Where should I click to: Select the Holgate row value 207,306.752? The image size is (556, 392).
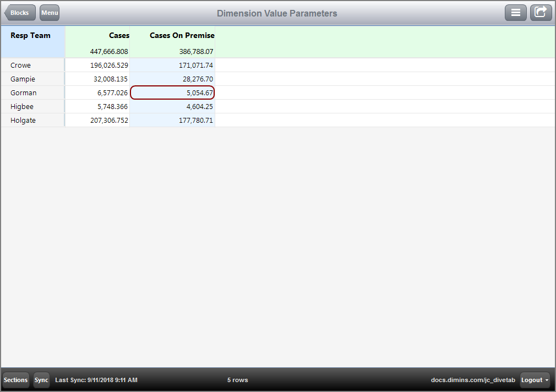[108, 120]
